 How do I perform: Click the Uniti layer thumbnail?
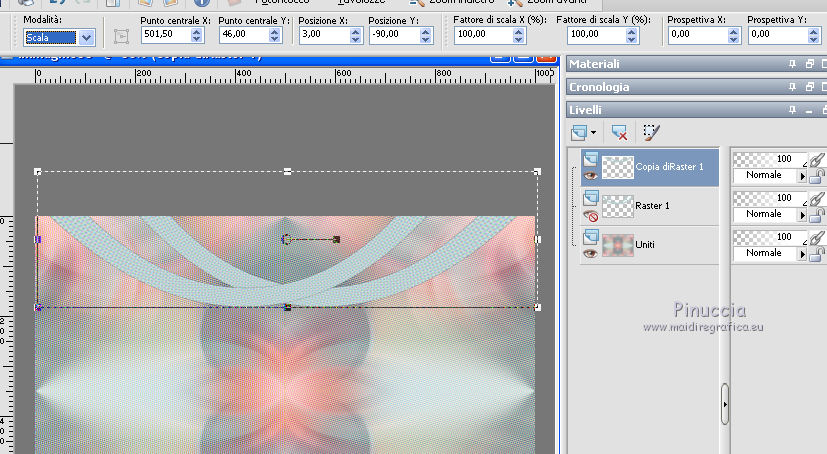[x=618, y=245]
